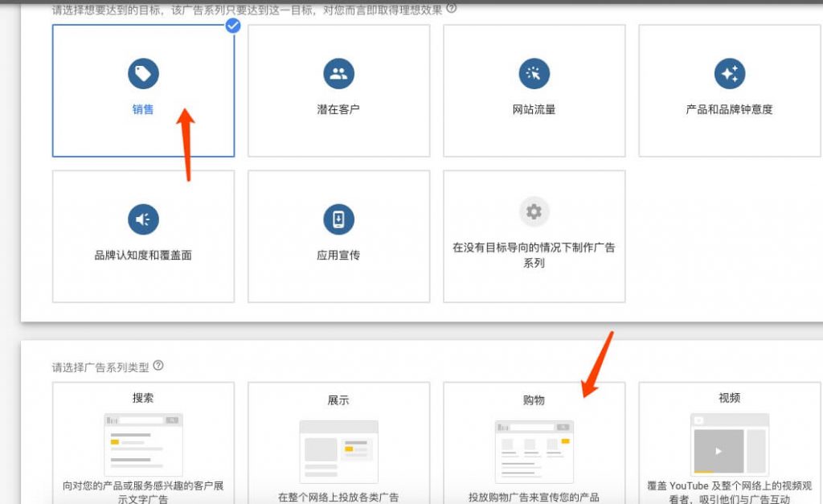The image size is (823, 504).
Task: Choose the 搜索 campaign type card
Action: click(143, 442)
